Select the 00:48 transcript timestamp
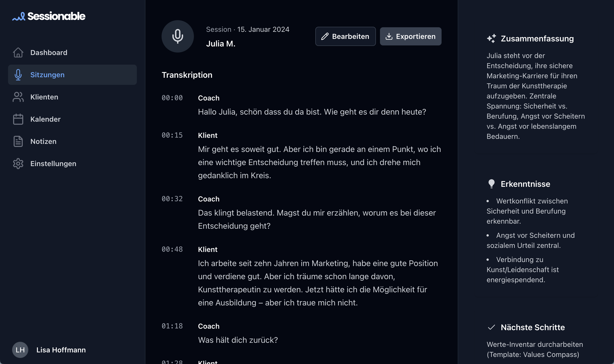The height and width of the screenshot is (364, 614). pyautogui.click(x=172, y=249)
